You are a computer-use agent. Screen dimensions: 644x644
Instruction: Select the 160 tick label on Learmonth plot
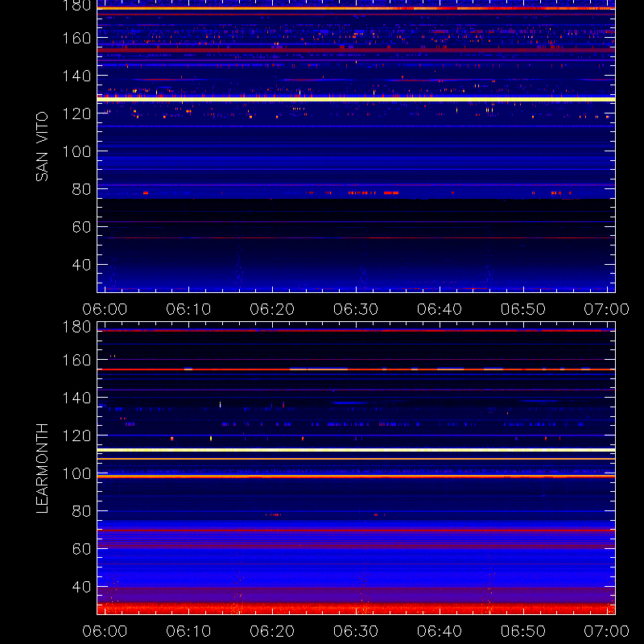pos(76,360)
